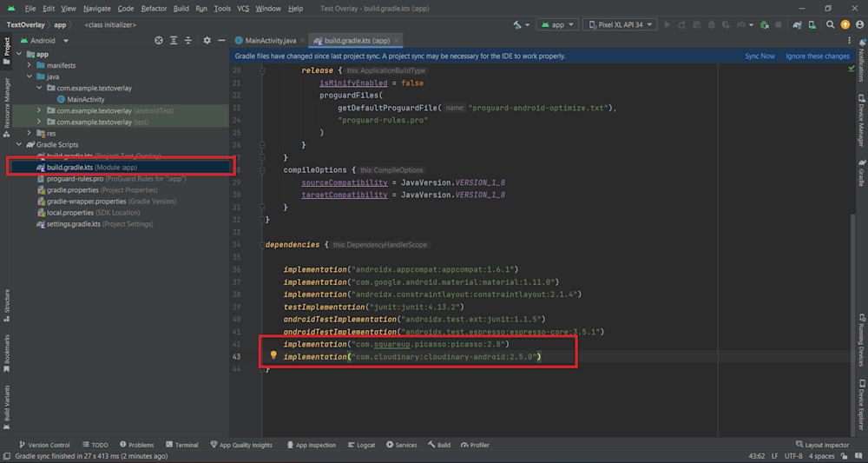Image resolution: width=868 pixels, height=463 pixels.
Task: Run the app with the play icon
Action: click(667, 25)
